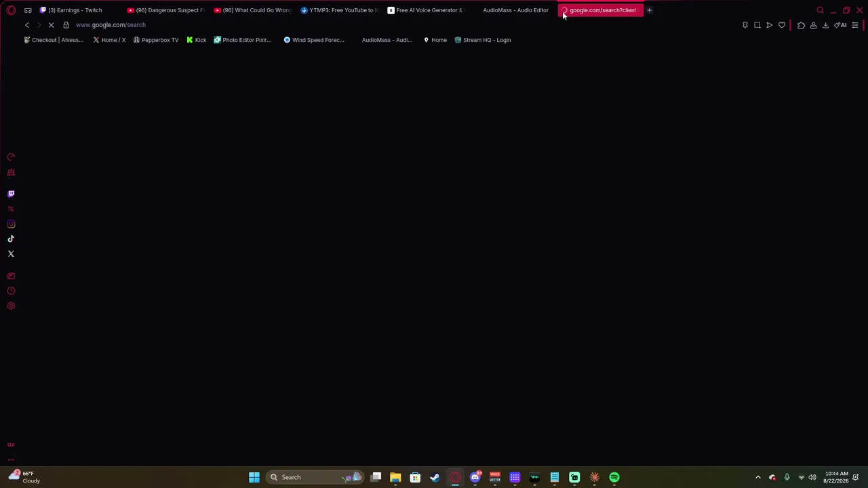
Task: Open a new tab with plus button
Action: [x=649, y=10]
